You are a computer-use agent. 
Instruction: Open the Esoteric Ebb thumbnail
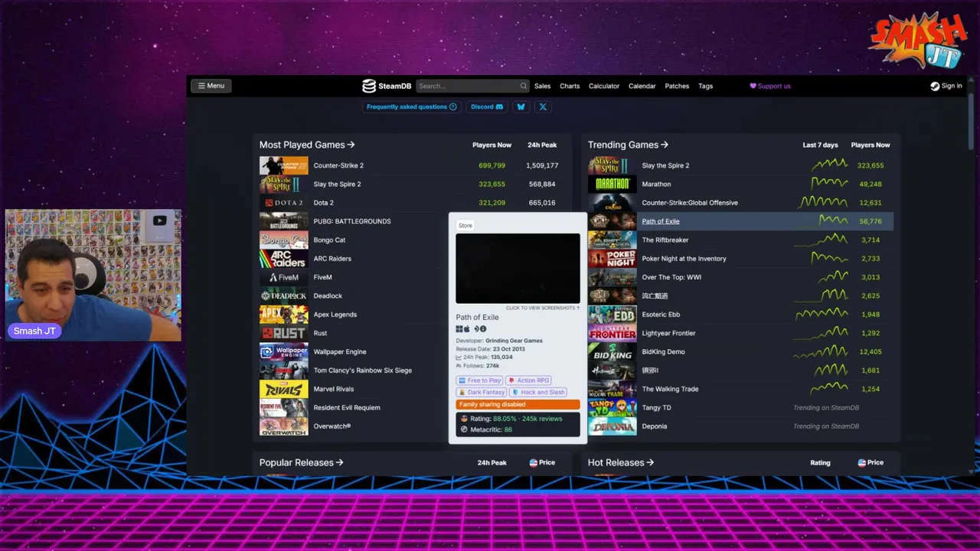[x=612, y=315]
